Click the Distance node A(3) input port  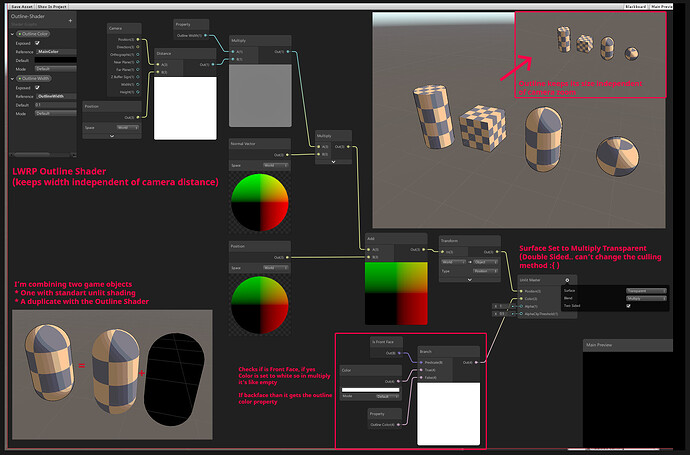point(158,65)
